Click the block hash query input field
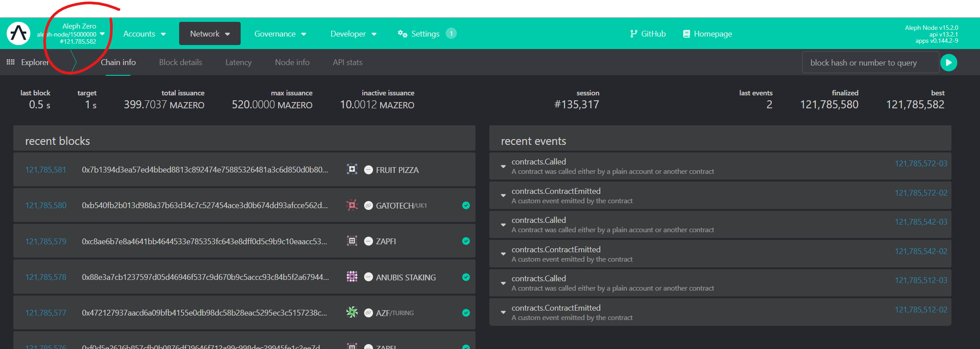The width and height of the screenshot is (980, 349). point(870,63)
